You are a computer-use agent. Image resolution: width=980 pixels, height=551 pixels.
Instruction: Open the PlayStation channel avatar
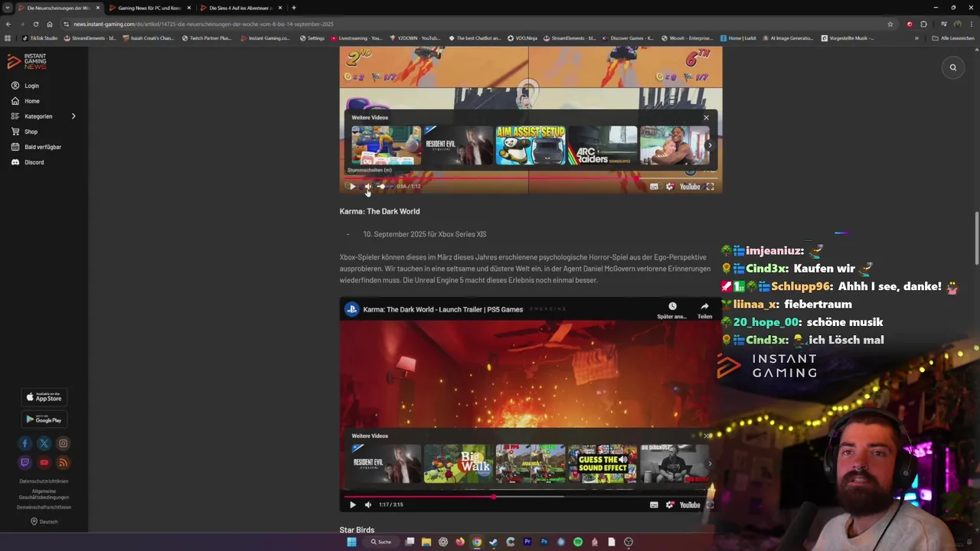pyautogui.click(x=351, y=309)
